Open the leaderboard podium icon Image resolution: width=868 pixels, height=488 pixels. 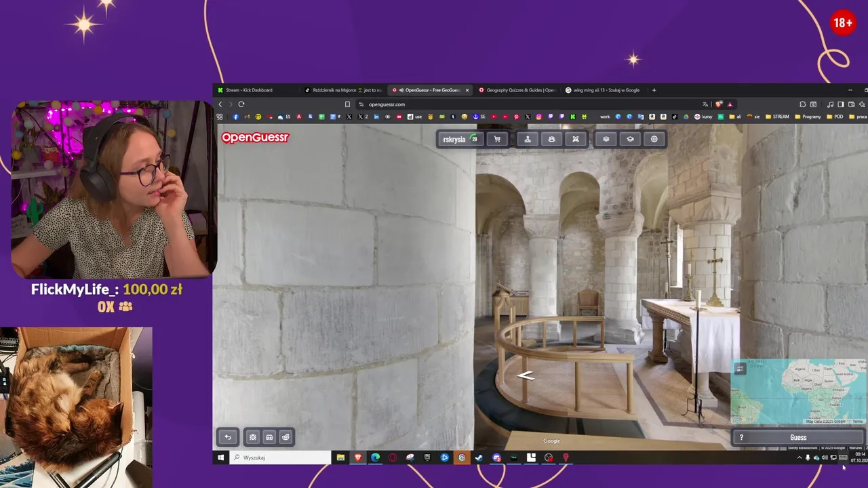(528, 139)
